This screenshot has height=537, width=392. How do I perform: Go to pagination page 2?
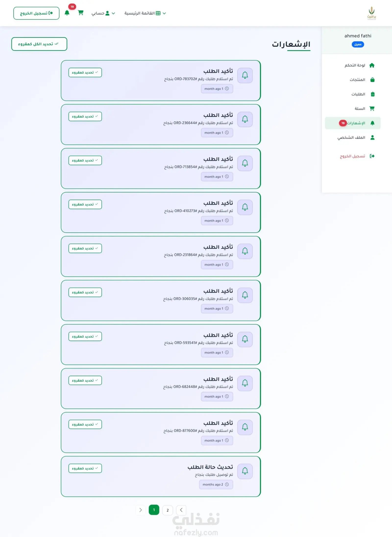point(168,510)
